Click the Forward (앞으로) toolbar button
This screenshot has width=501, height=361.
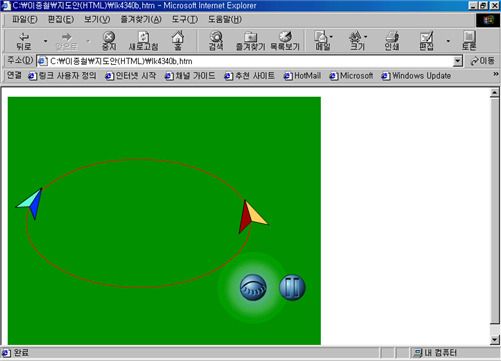[x=66, y=41]
